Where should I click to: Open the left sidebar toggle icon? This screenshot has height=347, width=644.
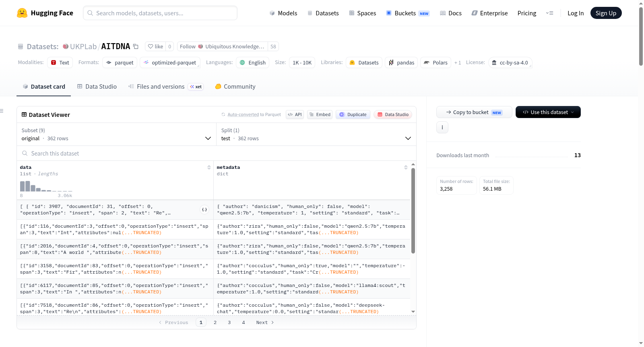click(x=2, y=111)
